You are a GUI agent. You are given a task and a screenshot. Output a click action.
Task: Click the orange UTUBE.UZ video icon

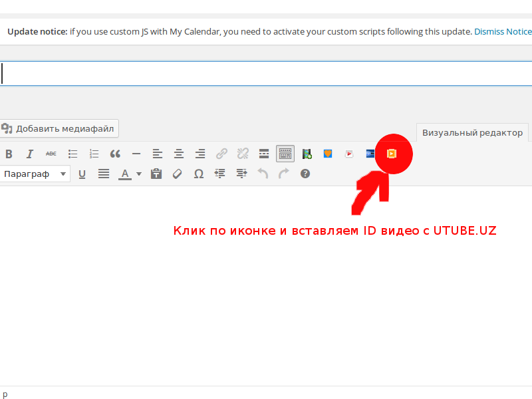(392, 154)
